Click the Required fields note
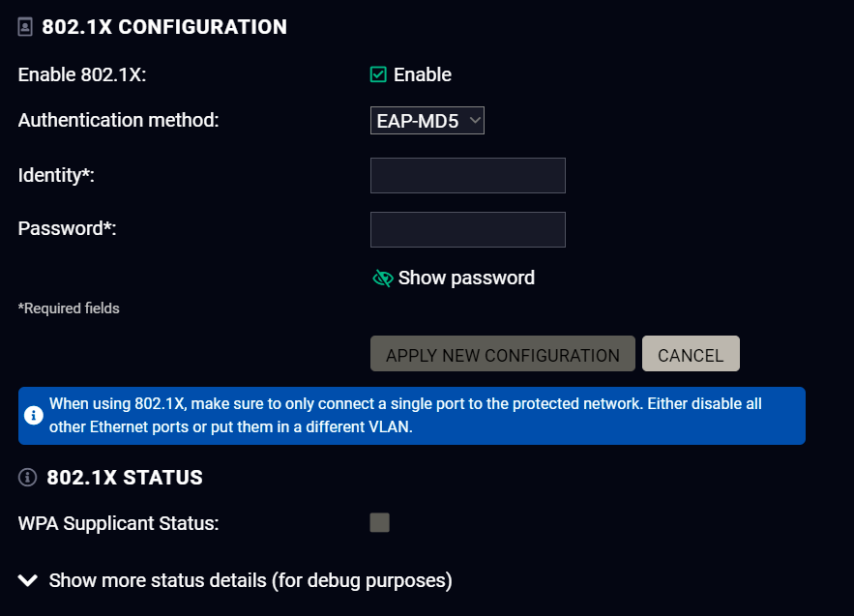Image resolution: width=854 pixels, height=616 pixels. coord(69,308)
